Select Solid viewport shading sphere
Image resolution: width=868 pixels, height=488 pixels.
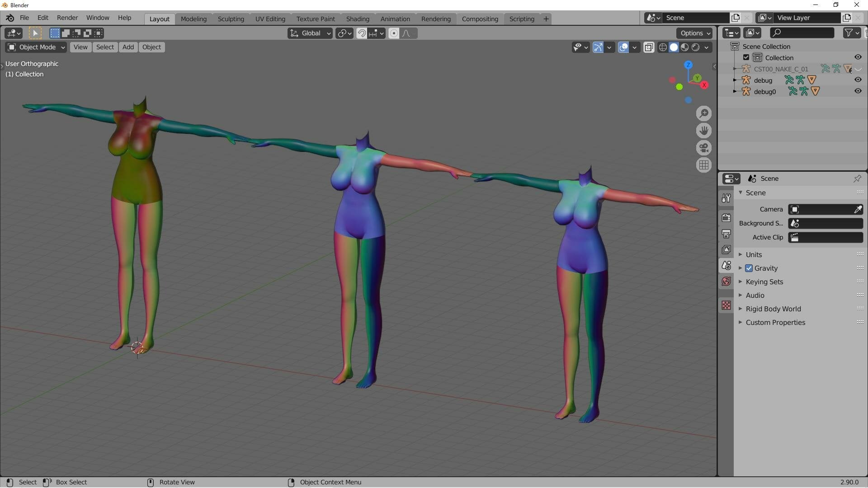tap(674, 47)
